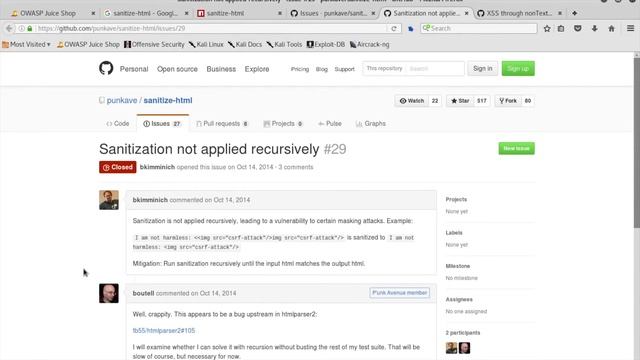This screenshot has width=640, height=360.
Task: Focus the GitHub repository search field
Action: (x=434, y=69)
